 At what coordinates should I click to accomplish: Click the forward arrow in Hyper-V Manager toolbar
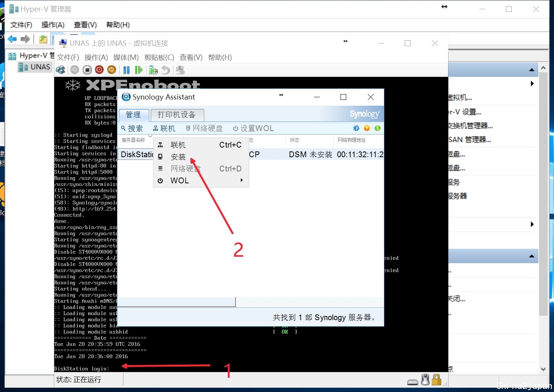[x=25, y=39]
